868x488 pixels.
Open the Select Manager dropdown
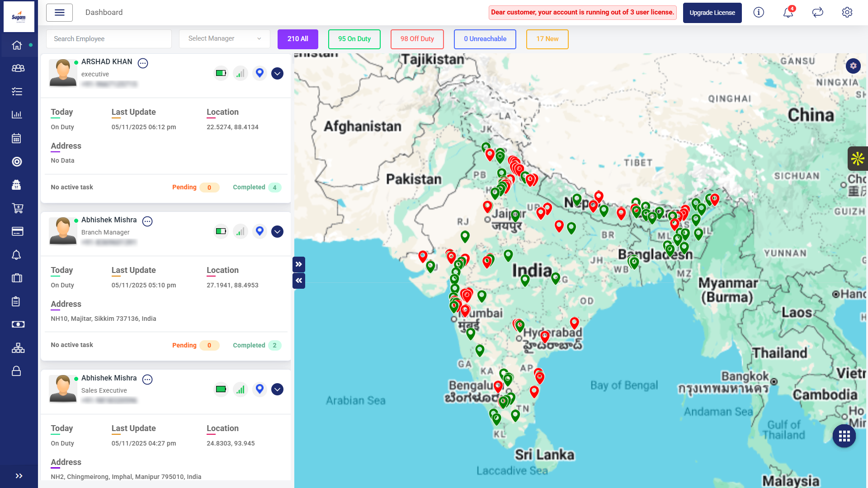225,39
